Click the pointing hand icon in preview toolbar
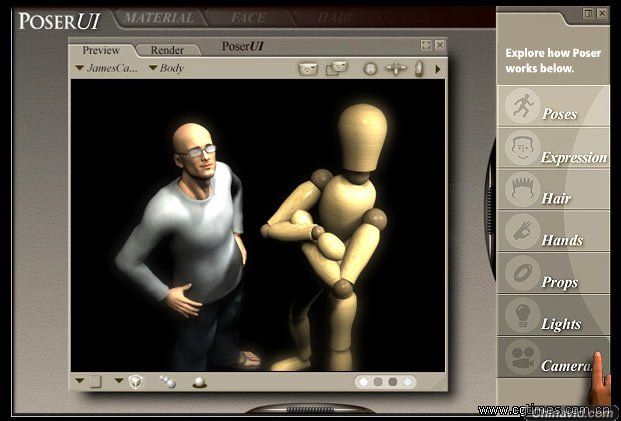Screen dimensions: 621x421 (x=419, y=69)
